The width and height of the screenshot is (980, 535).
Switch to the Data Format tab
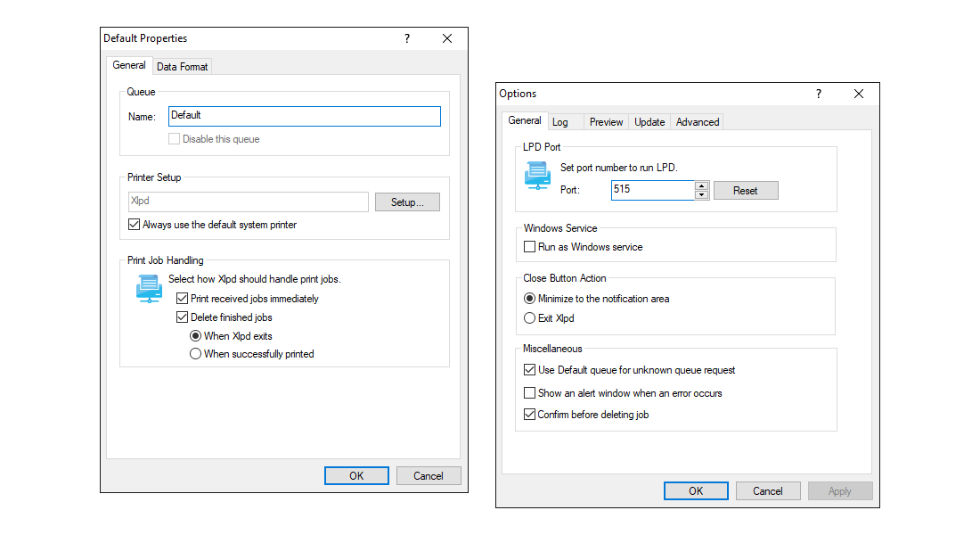coord(182,67)
